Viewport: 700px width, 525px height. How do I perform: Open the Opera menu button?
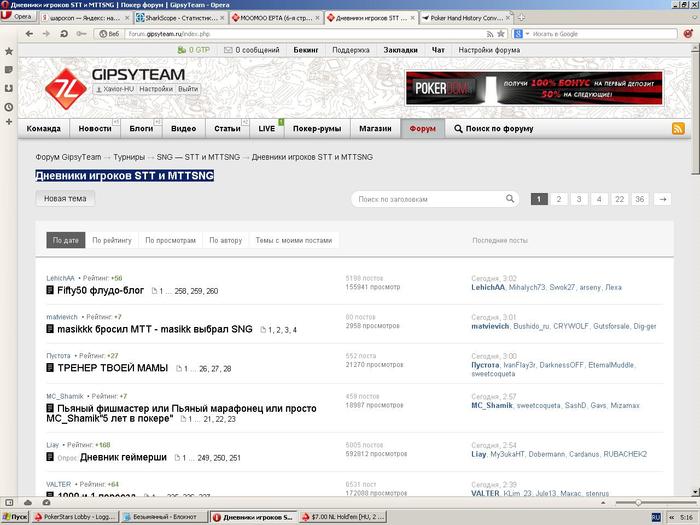pos(18,17)
